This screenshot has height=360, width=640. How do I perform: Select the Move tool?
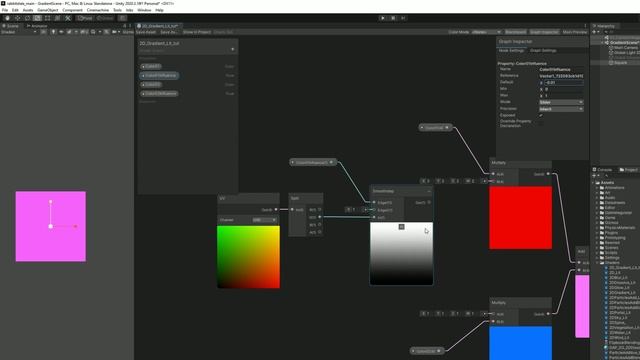pos(18,18)
